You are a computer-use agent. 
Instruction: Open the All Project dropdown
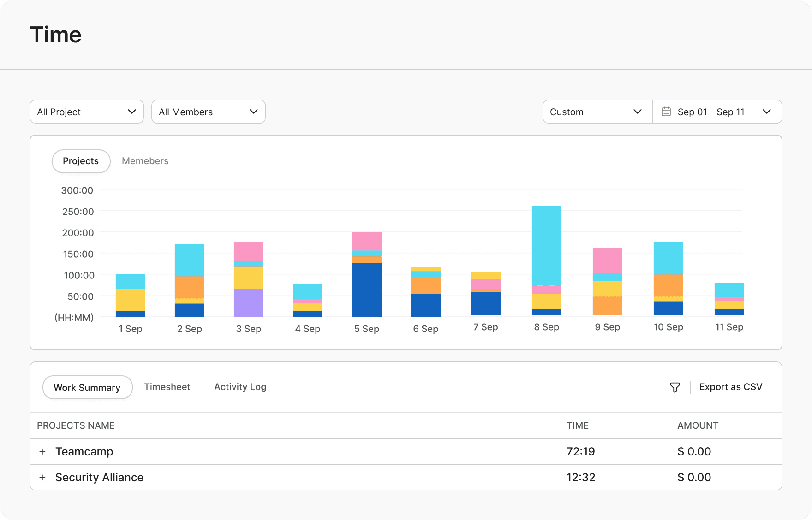[x=87, y=112]
